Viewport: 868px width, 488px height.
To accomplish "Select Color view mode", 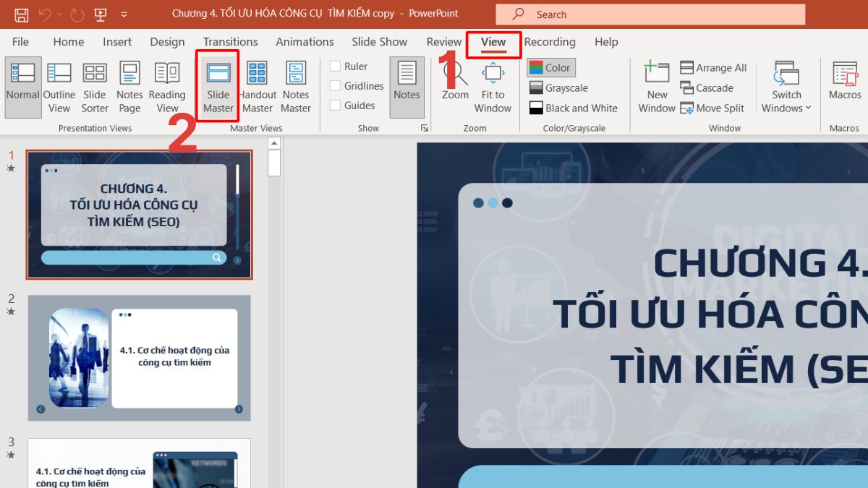I will coord(550,68).
